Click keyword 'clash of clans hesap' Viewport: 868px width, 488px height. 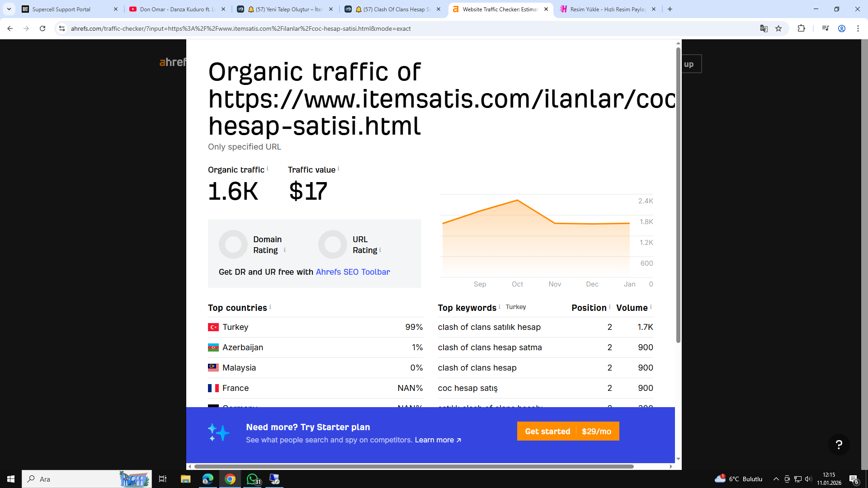click(x=477, y=368)
